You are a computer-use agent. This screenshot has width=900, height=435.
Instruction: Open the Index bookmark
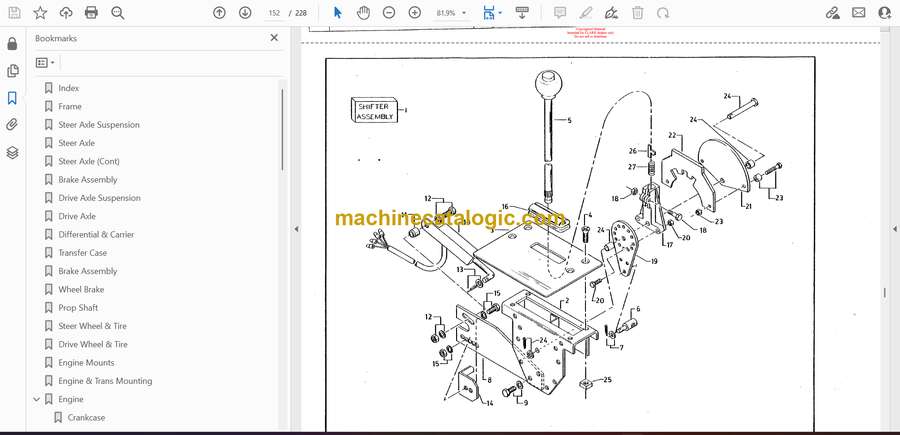click(68, 88)
